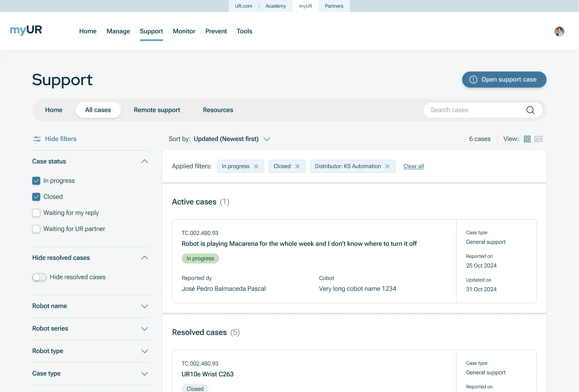Click Open support case button
The image size is (579, 392).
[504, 80]
